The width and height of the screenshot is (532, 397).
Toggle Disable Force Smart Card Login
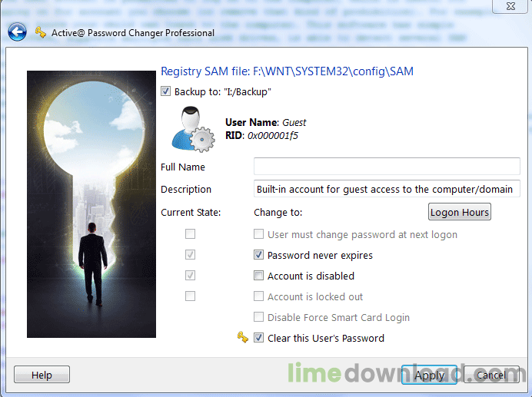tap(258, 317)
